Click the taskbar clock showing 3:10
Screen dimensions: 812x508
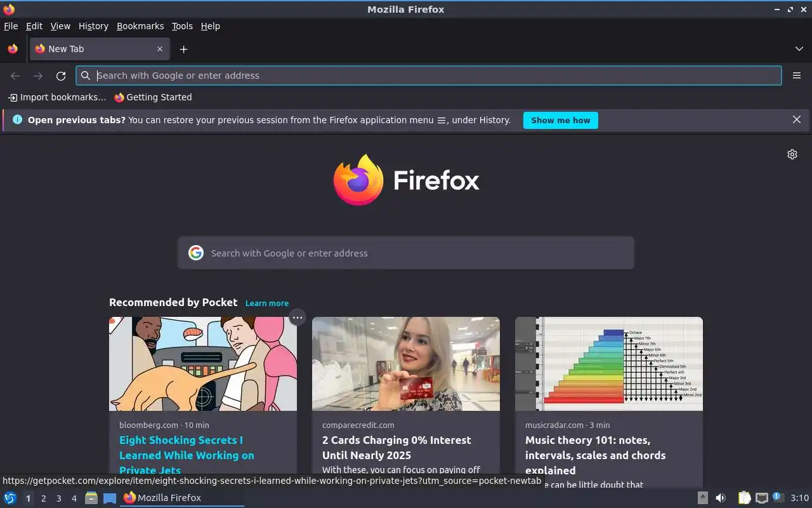[799, 498]
